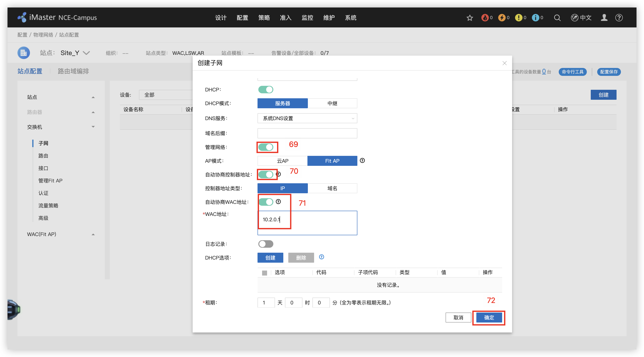
Task: Click the AP模式 help icon
Action: [362, 161]
